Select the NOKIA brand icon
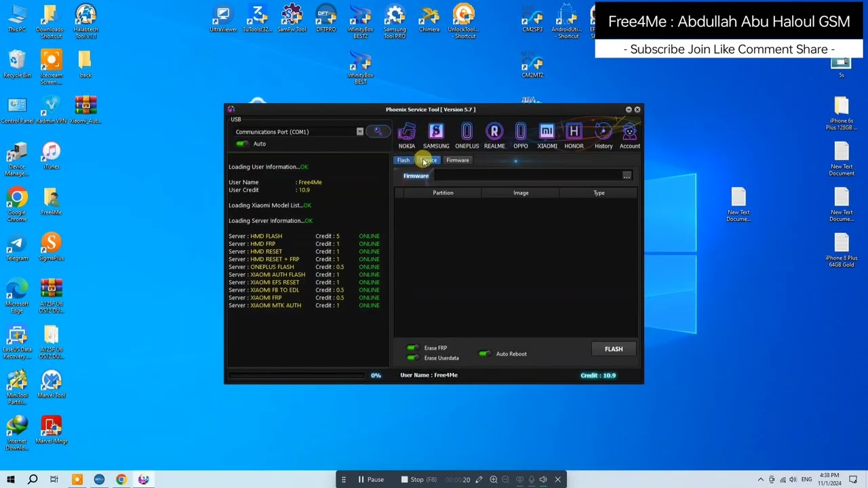The width and height of the screenshot is (868, 488). 406,136
